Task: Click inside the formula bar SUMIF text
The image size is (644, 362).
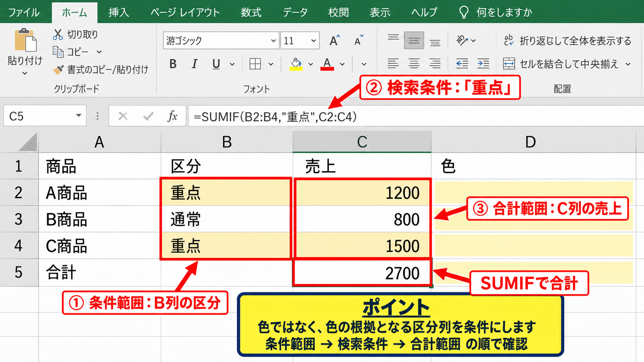Action: [x=275, y=116]
